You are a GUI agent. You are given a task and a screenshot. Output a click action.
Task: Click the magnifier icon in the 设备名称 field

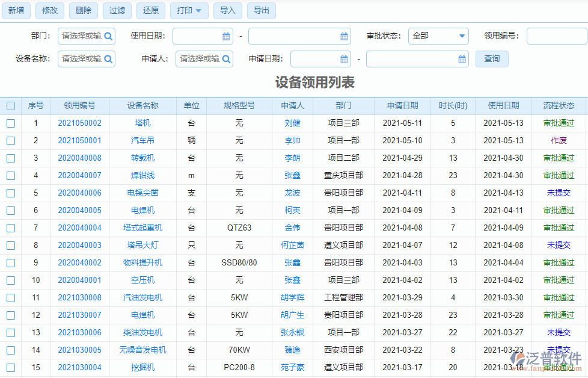tap(108, 60)
